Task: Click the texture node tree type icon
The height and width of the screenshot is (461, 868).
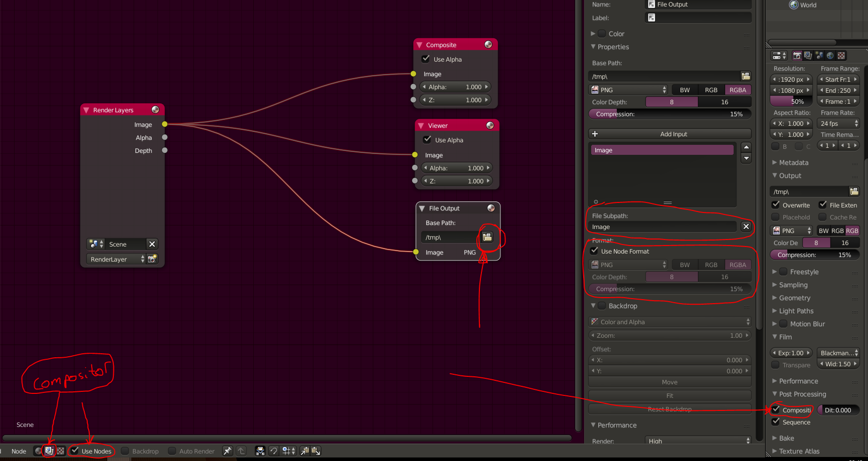Action: tap(60, 451)
